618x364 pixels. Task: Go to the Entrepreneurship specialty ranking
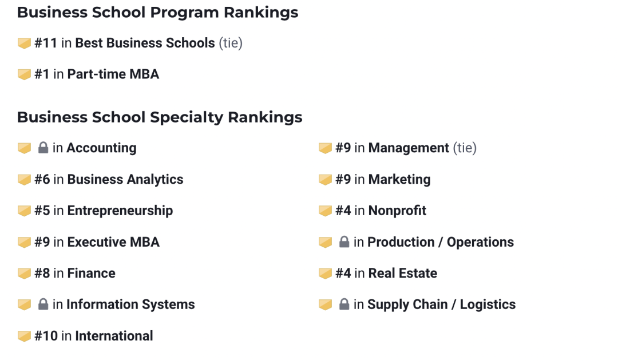click(x=120, y=211)
